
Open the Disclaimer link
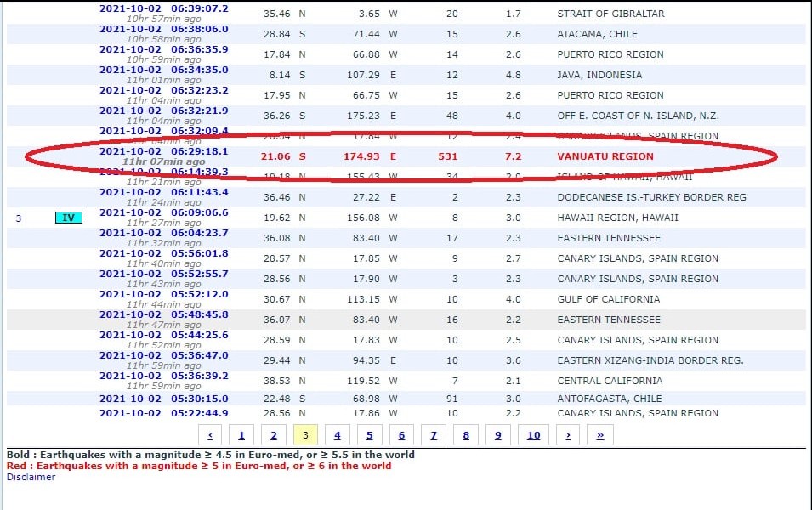tap(31, 477)
